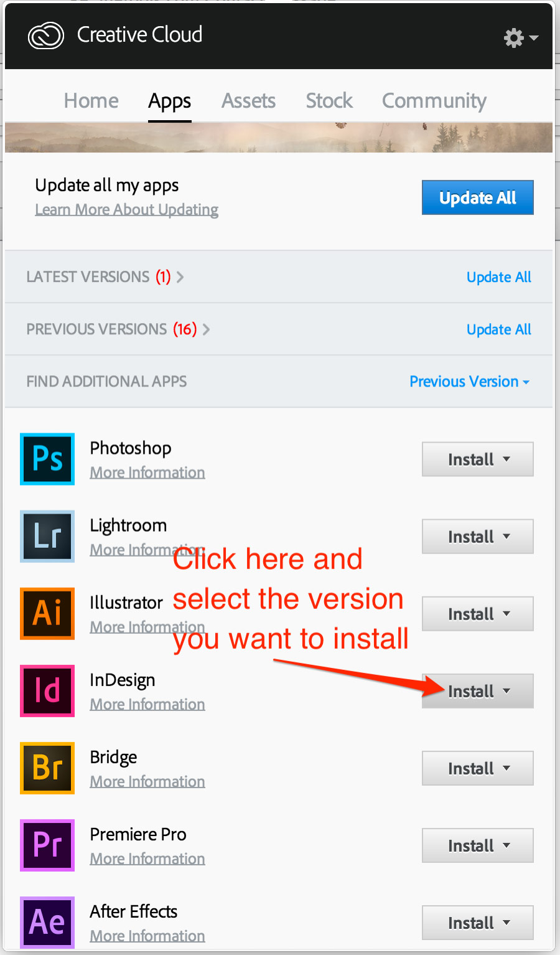Click the Premiere Pro app icon
The width and height of the screenshot is (560, 955).
pos(47,845)
